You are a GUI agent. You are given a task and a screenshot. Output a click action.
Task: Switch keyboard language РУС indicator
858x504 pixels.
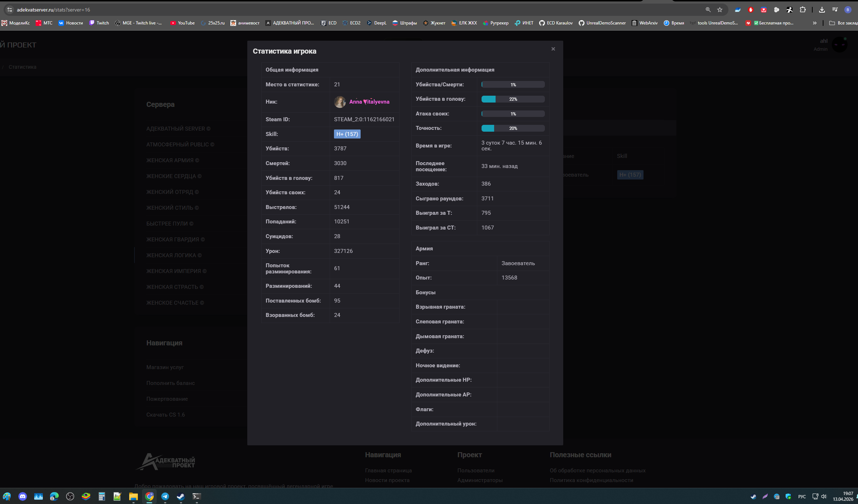[x=802, y=496]
